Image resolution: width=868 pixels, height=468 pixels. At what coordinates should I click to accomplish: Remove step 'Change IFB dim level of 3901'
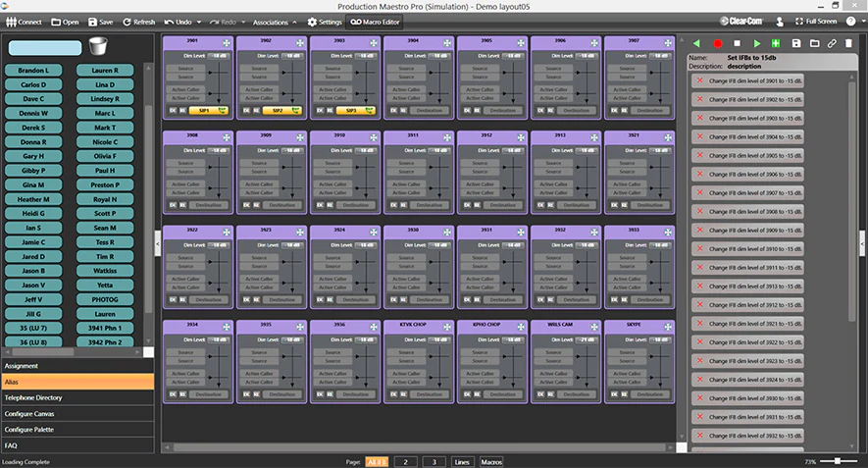point(700,80)
